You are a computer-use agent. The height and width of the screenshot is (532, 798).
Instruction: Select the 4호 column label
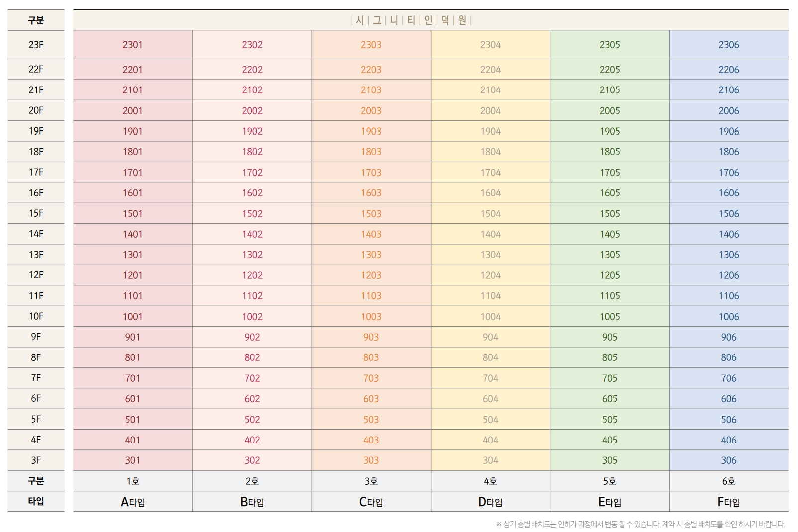pos(491,481)
